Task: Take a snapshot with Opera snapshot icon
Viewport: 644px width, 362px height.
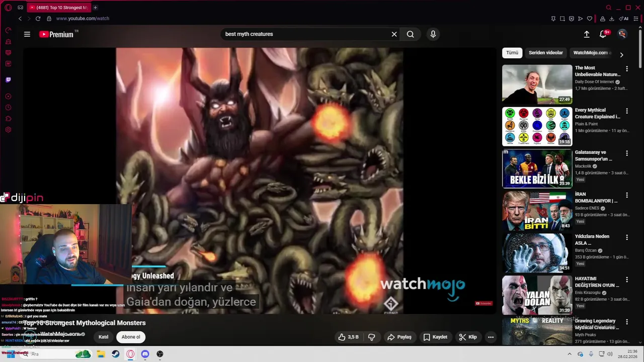Action: (562, 19)
